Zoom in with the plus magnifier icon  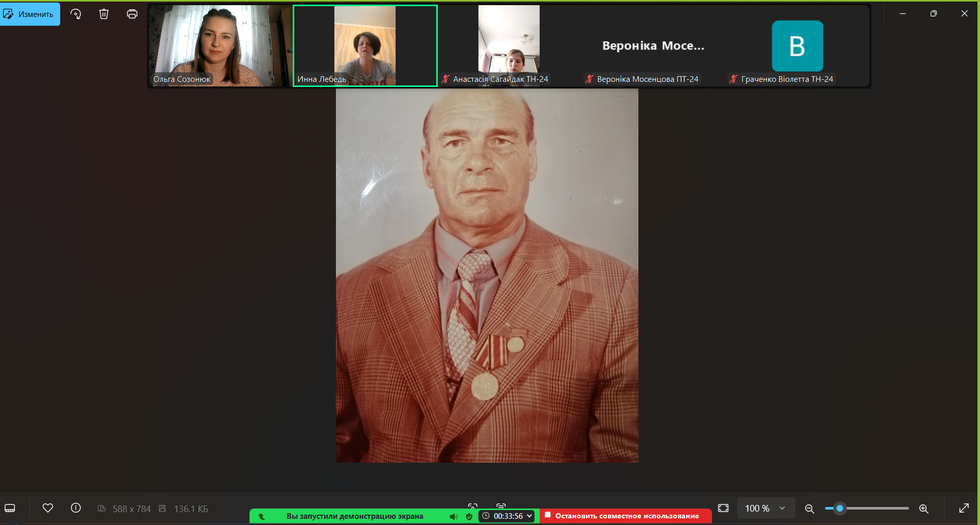point(924,509)
